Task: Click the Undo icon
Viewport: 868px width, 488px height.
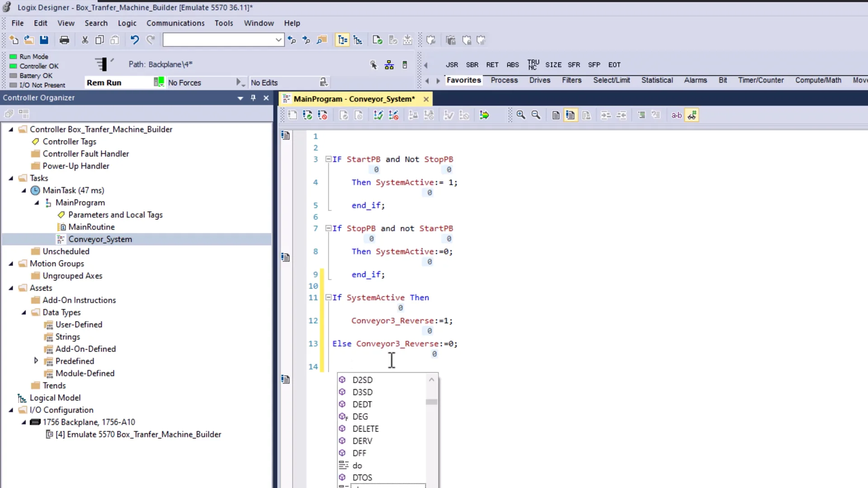Action: 134,40
